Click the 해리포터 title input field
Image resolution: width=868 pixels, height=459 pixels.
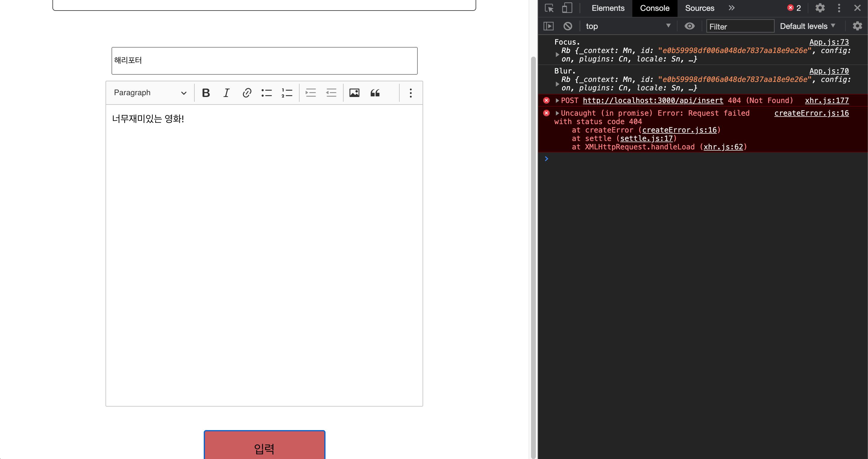pos(265,60)
